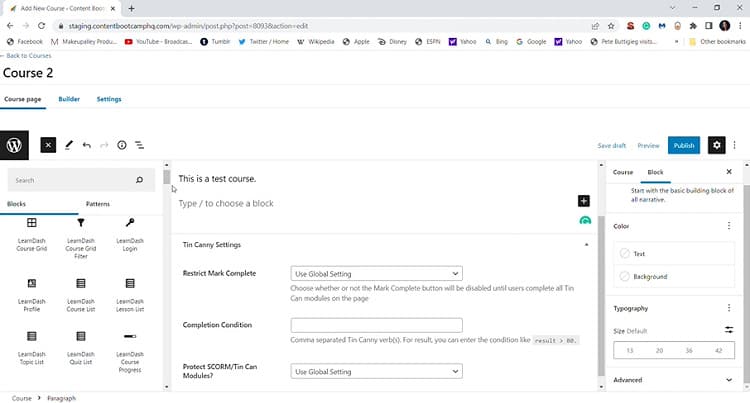Open Typography options three-dot menu
The width and height of the screenshot is (750, 403).
click(x=729, y=308)
